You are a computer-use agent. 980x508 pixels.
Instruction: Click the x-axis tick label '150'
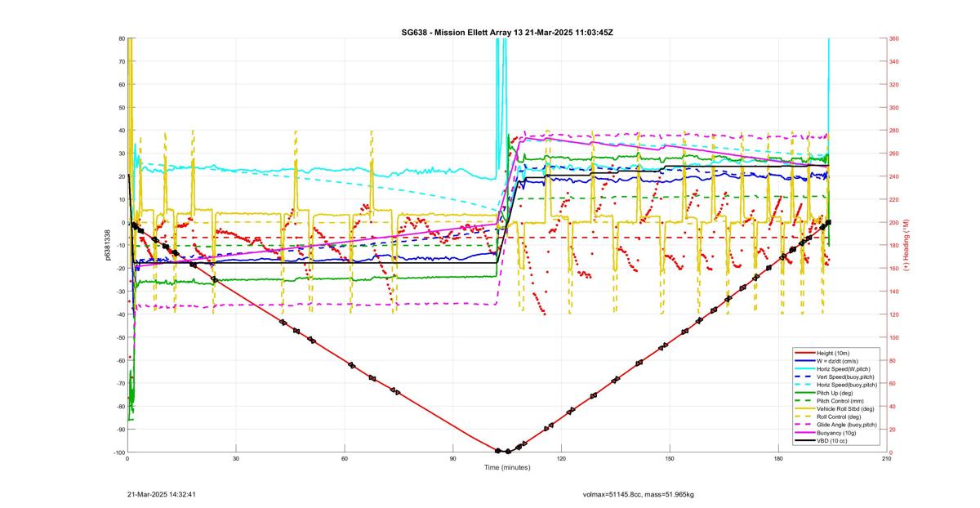pos(670,459)
